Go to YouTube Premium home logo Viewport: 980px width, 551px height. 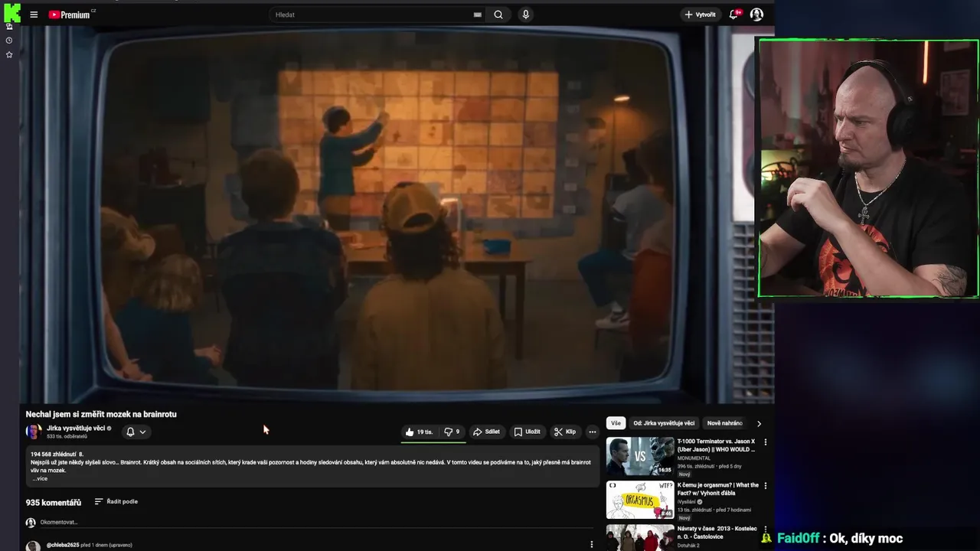(71, 15)
